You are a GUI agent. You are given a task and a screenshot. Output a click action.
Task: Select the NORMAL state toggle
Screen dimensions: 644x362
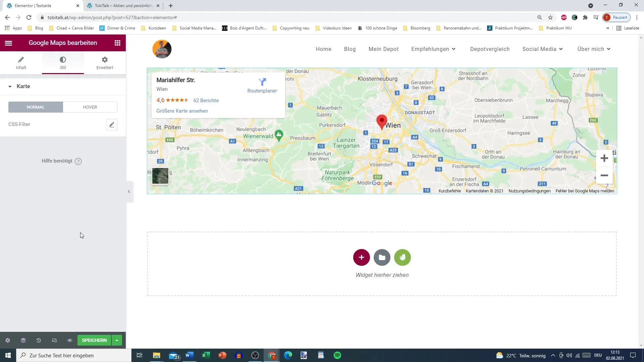tap(36, 107)
